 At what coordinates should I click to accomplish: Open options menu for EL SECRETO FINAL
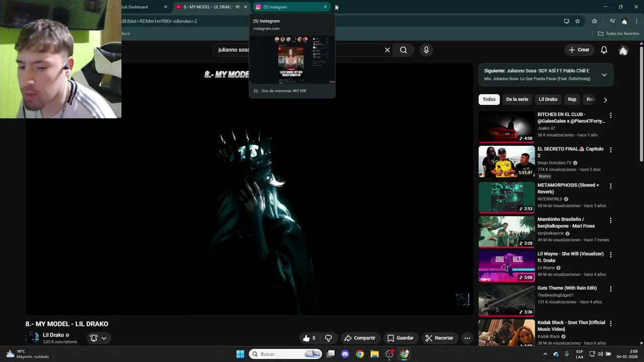611,150
